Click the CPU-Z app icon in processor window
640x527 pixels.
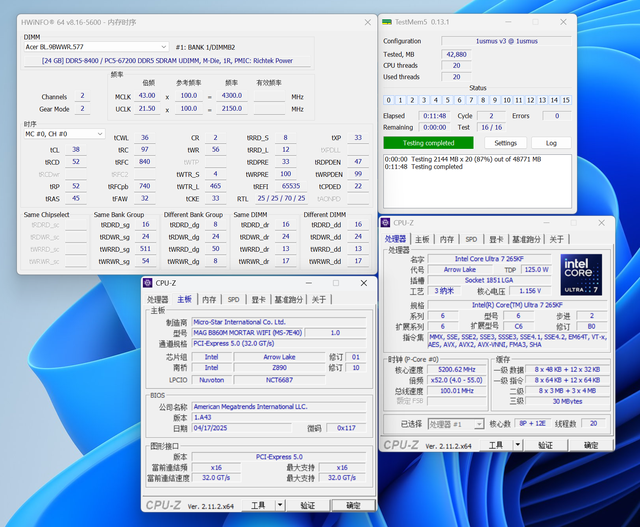385,222
